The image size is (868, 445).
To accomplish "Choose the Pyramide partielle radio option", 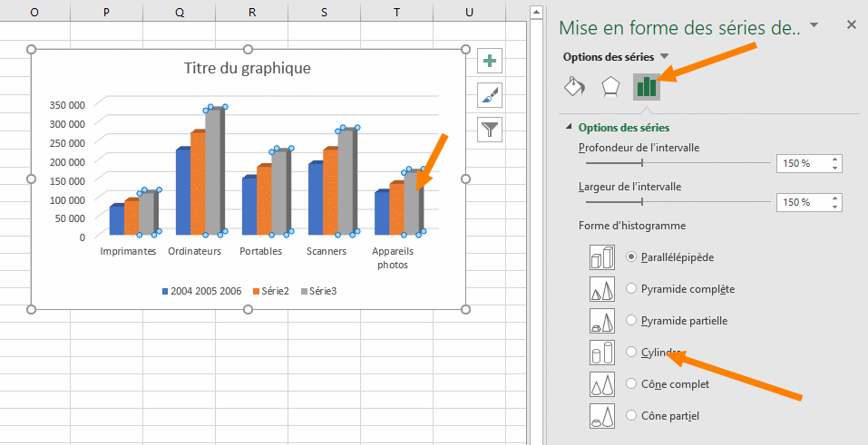I will pos(632,321).
